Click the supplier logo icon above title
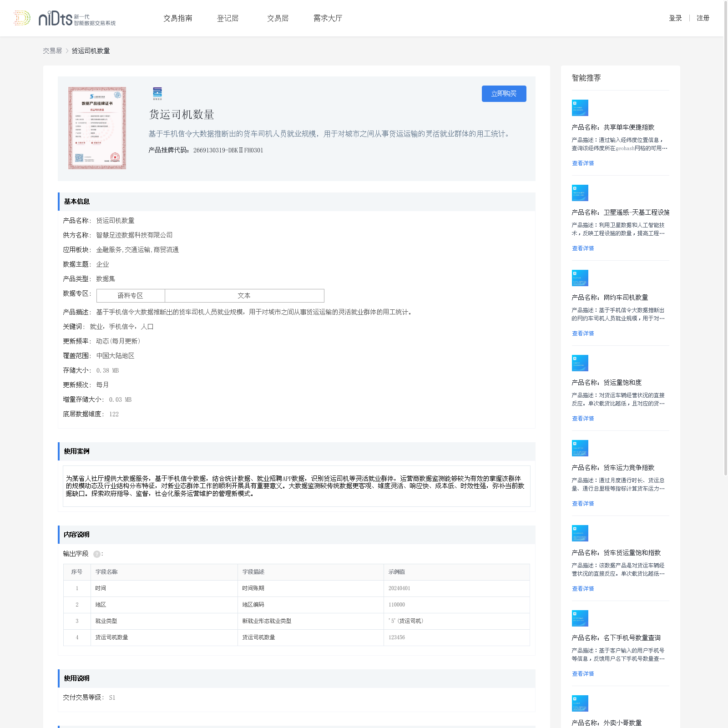Image resolution: width=728 pixels, height=728 pixels. [157, 93]
